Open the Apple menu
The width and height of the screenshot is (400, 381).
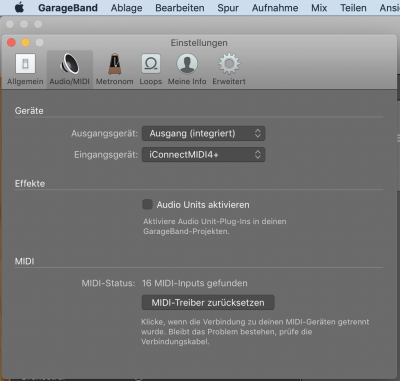coord(20,7)
